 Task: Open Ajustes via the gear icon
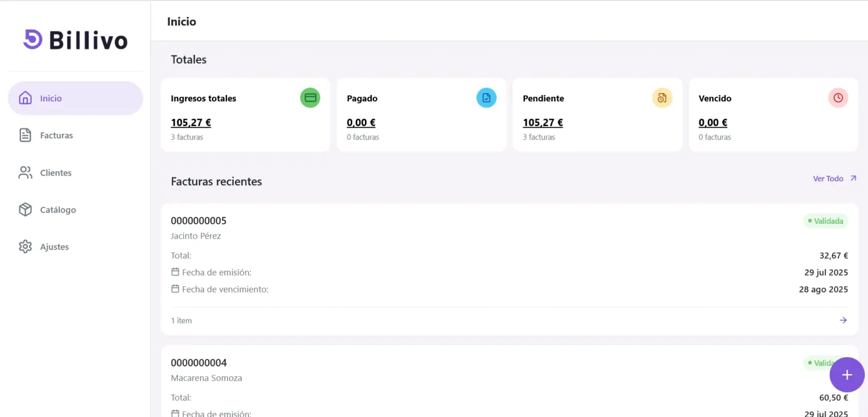pyautogui.click(x=25, y=247)
